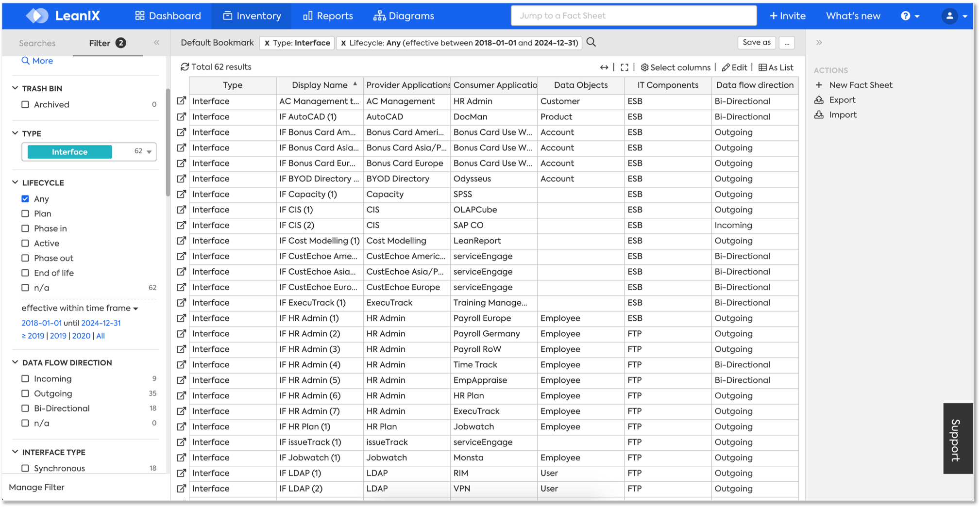Collapse the LIFECYCLE filter section

tap(16, 183)
